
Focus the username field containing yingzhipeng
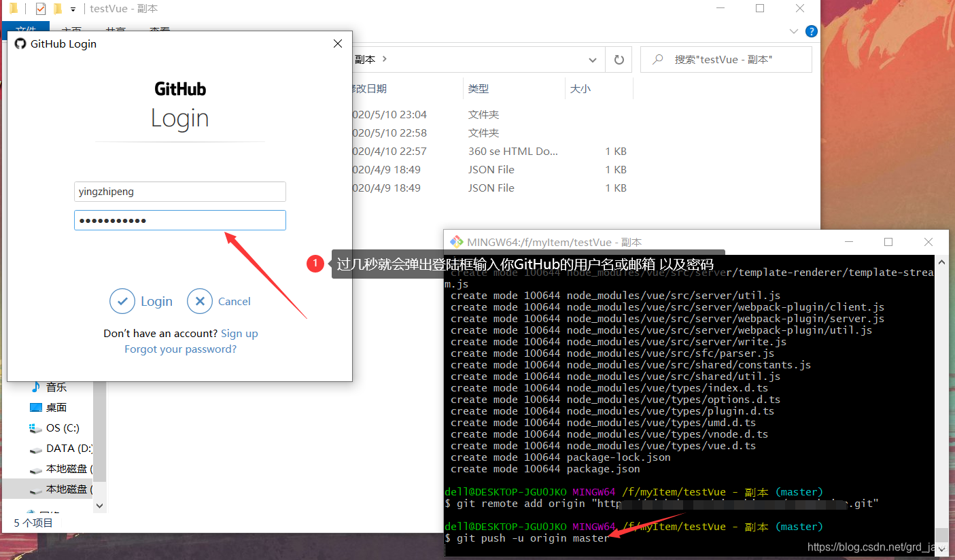pyautogui.click(x=180, y=192)
